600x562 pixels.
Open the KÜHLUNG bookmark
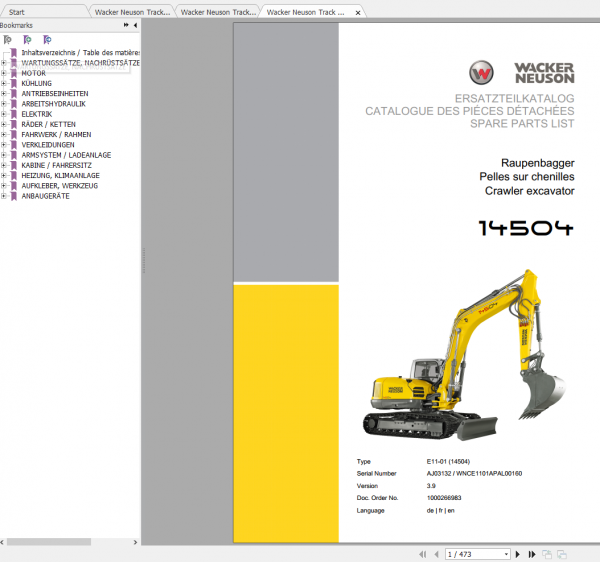coord(37,83)
